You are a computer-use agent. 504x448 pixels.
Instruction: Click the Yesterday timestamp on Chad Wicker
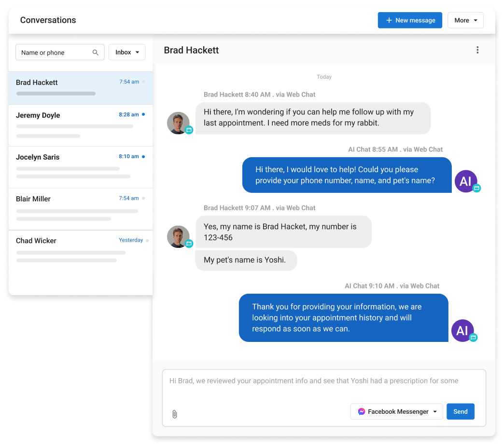pyautogui.click(x=131, y=240)
